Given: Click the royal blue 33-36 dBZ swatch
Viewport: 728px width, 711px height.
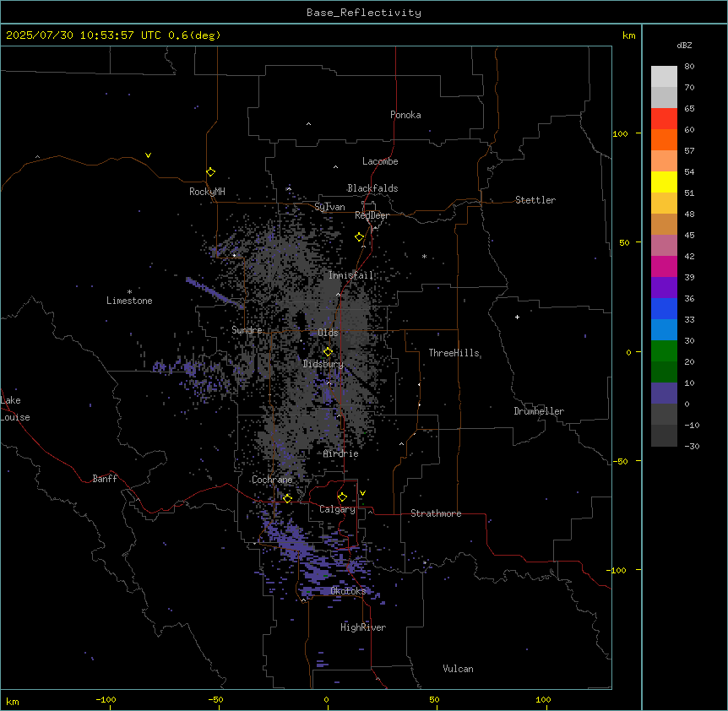Looking at the screenshot, I should (664, 308).
